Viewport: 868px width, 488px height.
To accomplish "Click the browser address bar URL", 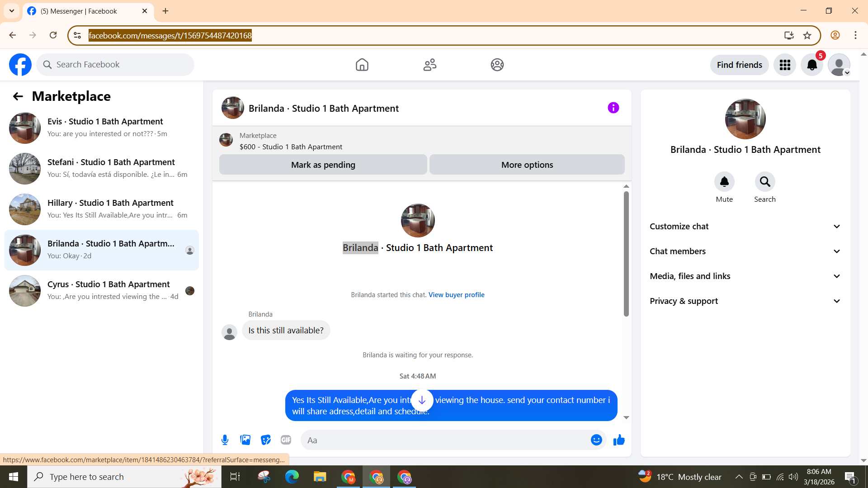I will 170,35.
